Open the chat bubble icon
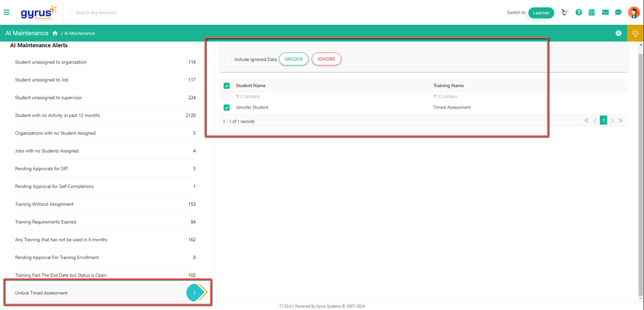Screen dimensions: 644x310 (x=618, y=12)
